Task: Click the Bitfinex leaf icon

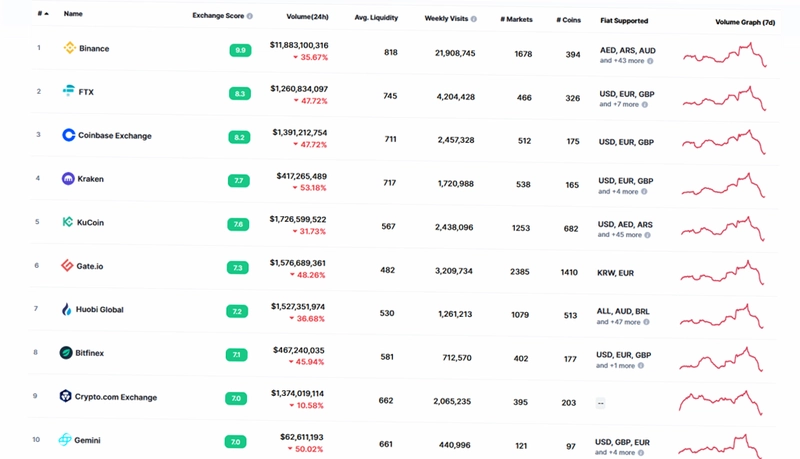Action: (66, 352)
